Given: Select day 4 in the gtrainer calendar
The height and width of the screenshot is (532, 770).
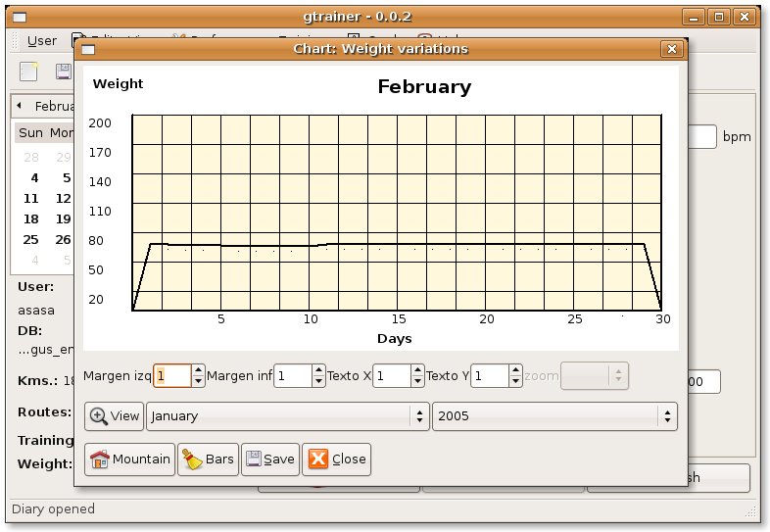Looking at the screenshot, I should tap(34, 178).
